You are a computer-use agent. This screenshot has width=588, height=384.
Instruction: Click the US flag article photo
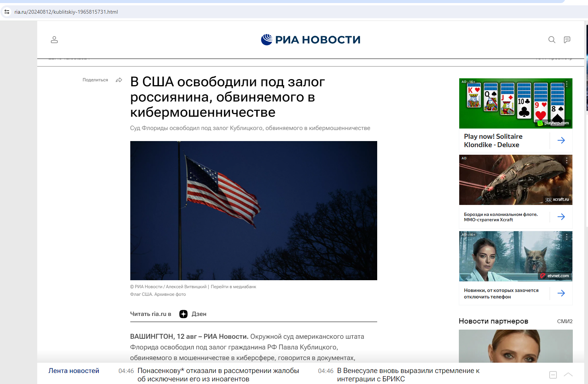253,210
